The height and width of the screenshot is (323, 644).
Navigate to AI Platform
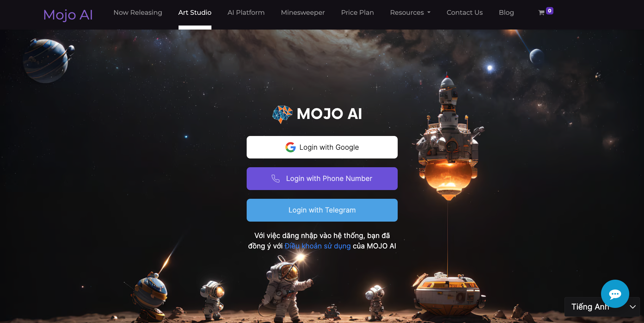(x=246, y=12)
